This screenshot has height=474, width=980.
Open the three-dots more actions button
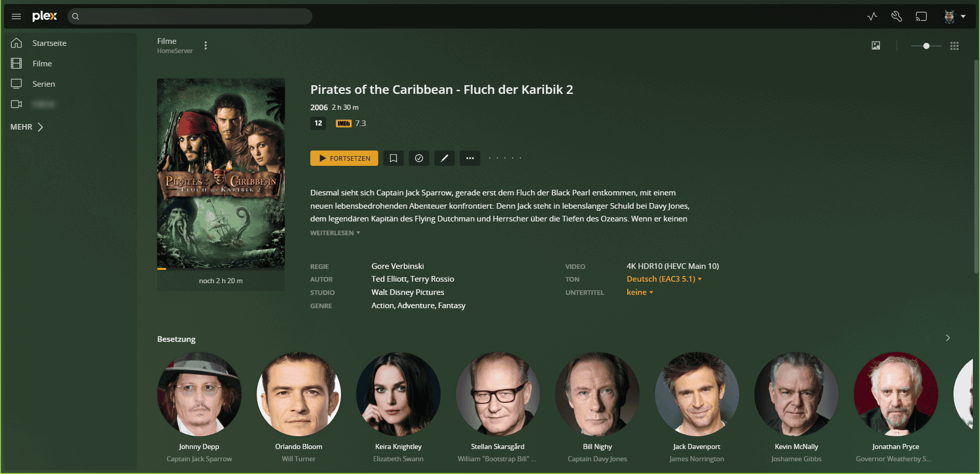click(x=470, y=158)
